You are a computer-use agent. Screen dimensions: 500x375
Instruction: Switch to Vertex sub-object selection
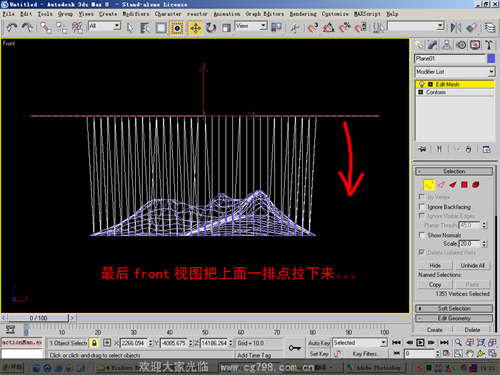point(429,185)
